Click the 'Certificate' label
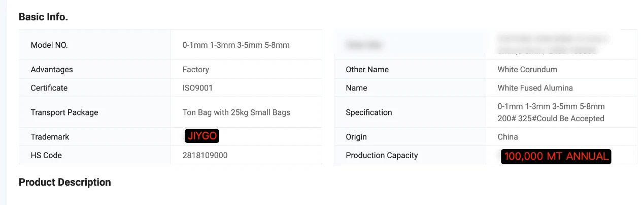The height and width of the screenshot is (205, 644). tap(49, 87)
